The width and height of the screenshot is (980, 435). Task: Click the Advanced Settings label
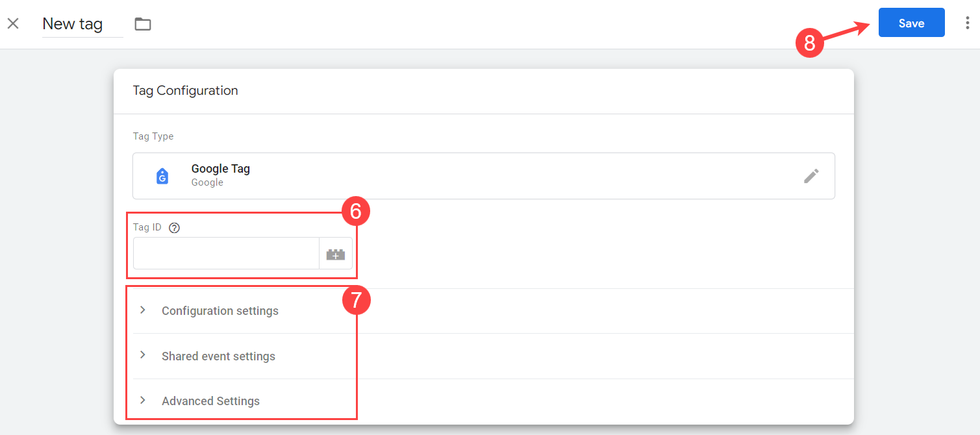point(210,401)
